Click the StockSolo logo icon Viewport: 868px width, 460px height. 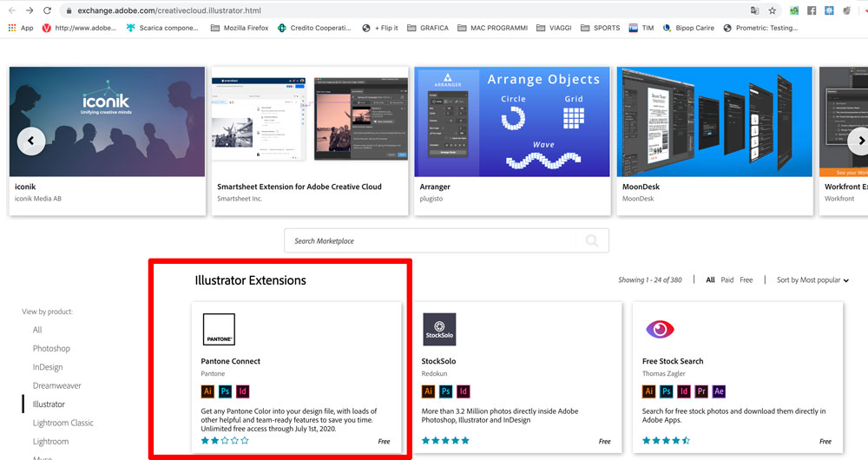click(439, 329)
